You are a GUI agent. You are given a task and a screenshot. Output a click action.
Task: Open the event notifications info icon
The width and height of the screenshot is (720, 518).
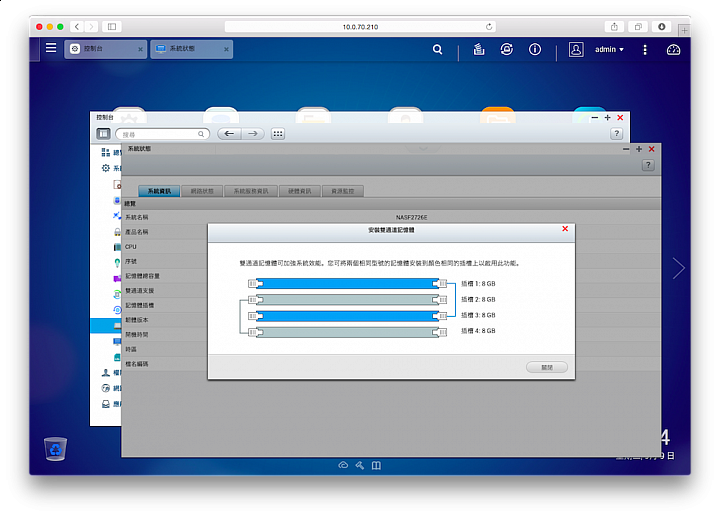pyautogui.click(x=534, y=49)
